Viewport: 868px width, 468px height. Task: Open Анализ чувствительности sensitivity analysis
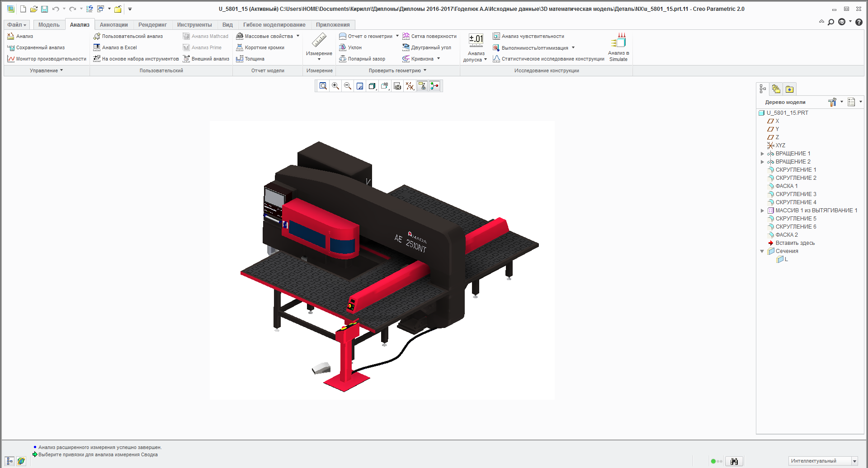pos(528,36)
